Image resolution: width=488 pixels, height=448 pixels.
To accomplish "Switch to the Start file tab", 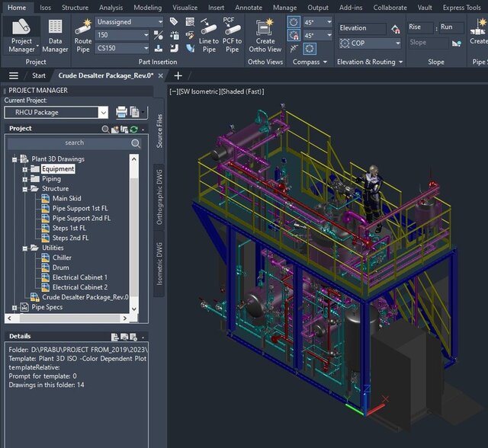I will 39,75.
